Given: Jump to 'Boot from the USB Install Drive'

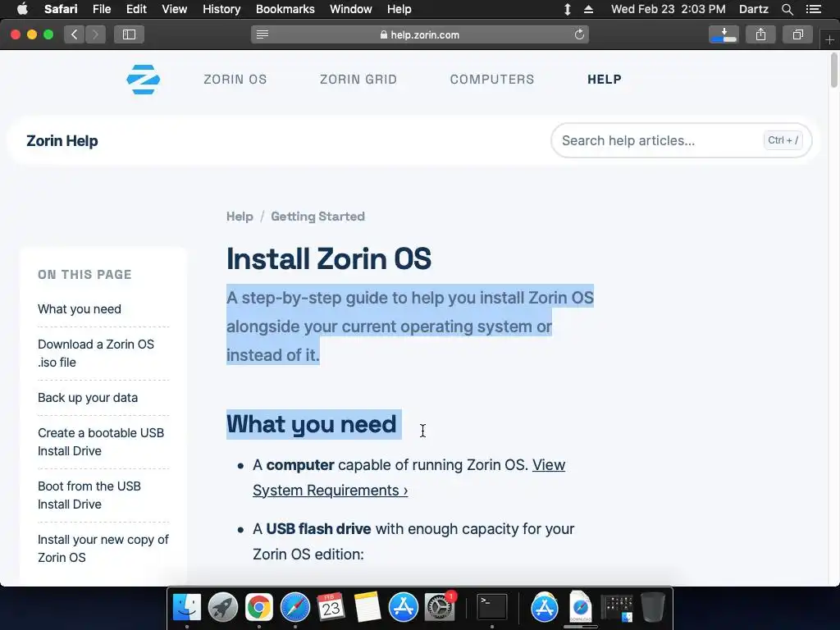Looking at the screenshot, I should [89, 495].
